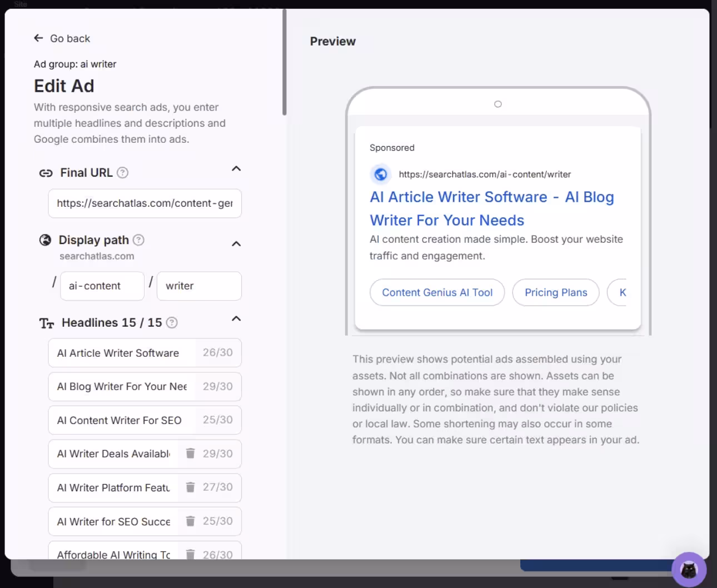The height and width of the screenshot is (588, 717).
Task: Click the writer display path field
Action: coord(199,286)
